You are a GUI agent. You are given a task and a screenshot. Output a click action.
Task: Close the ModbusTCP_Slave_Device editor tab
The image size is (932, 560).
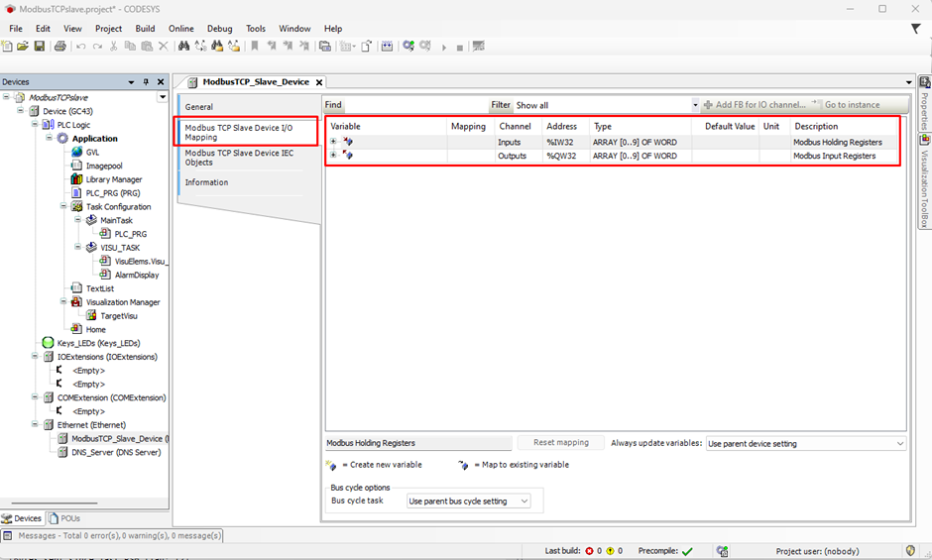pos(319,82)
